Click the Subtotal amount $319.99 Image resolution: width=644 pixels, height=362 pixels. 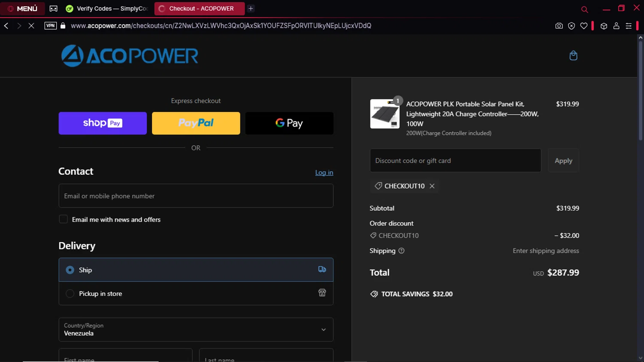tap(568, 208)
